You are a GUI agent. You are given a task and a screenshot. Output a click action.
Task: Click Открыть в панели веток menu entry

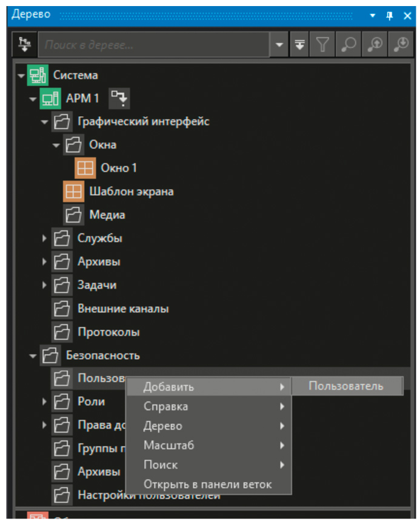[207, 484]
